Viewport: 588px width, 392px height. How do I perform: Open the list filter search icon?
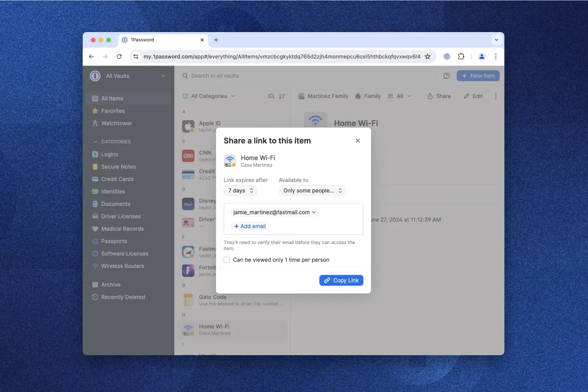click(271, 96)
